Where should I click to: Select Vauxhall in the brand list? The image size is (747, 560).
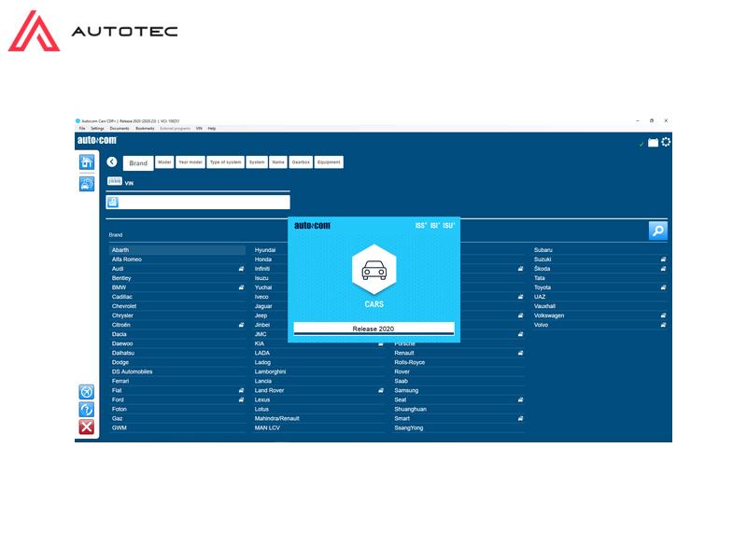(599, 306)
